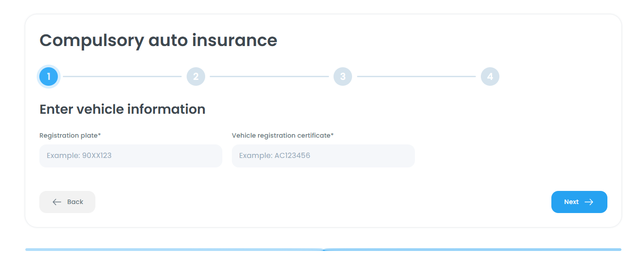Click the Vehicle registration certificate input field
The height and width of the screenshot is (269, 644).
click(x=323, y=156)
